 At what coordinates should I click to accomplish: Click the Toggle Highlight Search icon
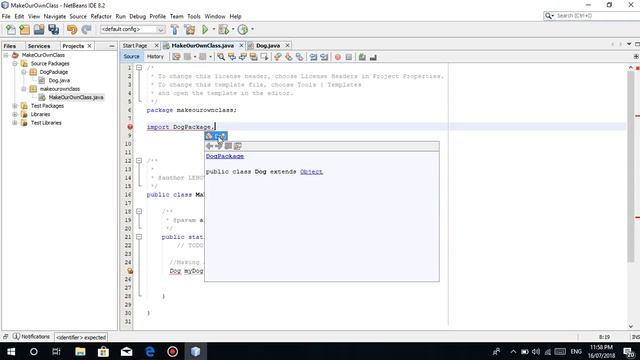click(253, 57)
